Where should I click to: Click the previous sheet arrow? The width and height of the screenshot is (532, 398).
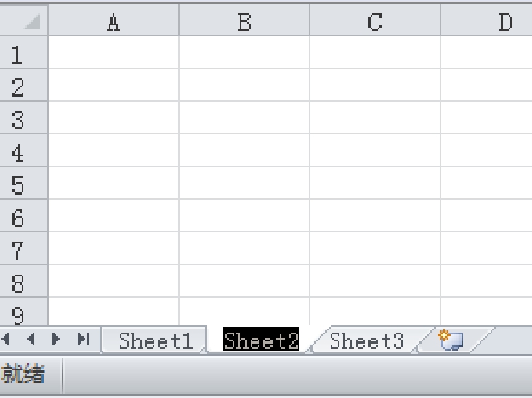(x=31, y=339)
